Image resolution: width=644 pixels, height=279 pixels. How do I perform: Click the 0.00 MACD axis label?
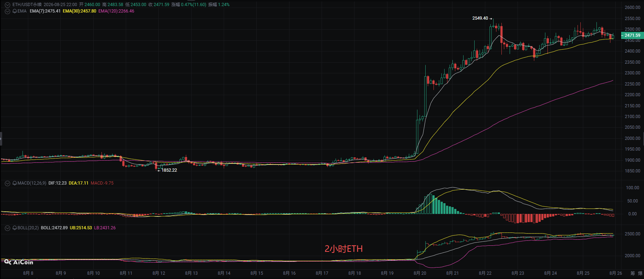633,214
